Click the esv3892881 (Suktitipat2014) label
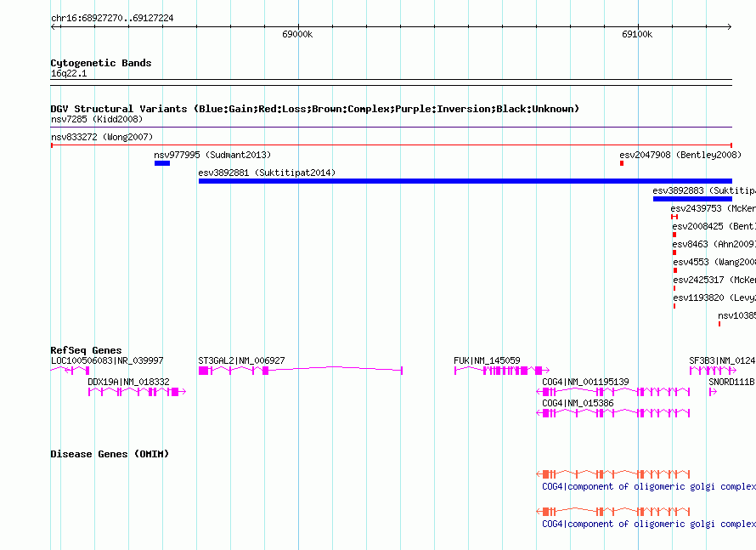The height and width of the screenshot is (550, 756). 267,173
